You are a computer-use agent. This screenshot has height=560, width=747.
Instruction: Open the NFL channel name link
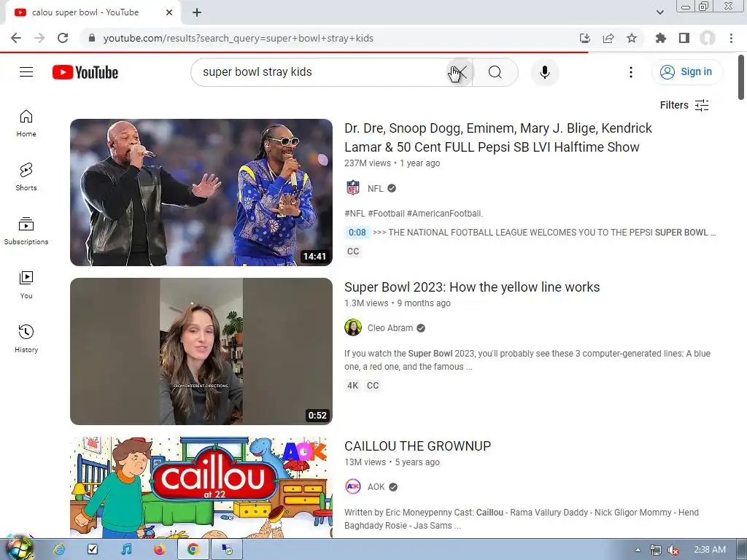pyautogui.click(x=376, y=189)
